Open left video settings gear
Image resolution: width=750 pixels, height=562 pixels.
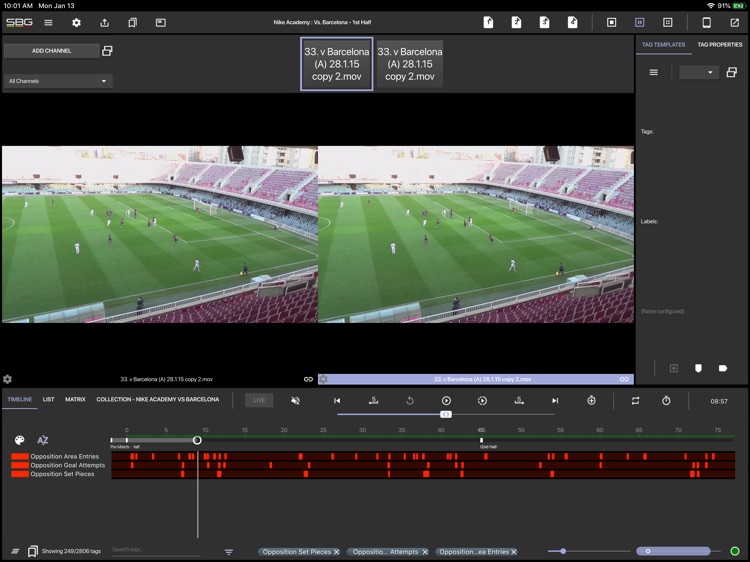coord(7,379)
